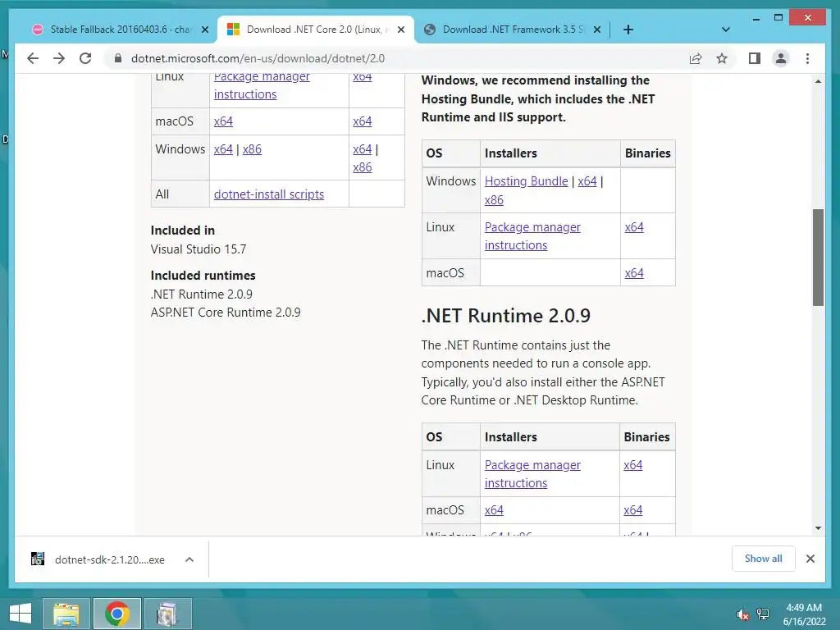Image resolution: width=840 pixels, height=630 pixels.
Task: Show all downloads
Action: point(763,559)
